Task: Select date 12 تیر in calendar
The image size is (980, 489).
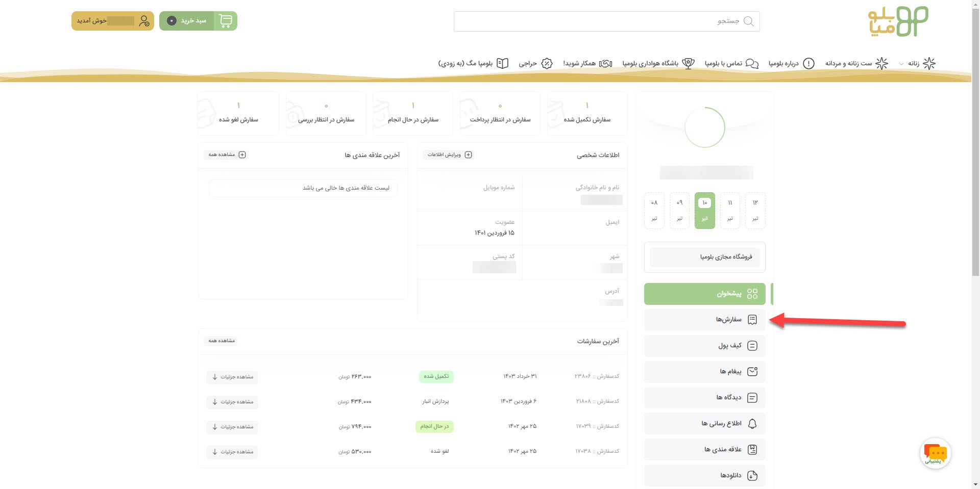Action: coord(755,210)
